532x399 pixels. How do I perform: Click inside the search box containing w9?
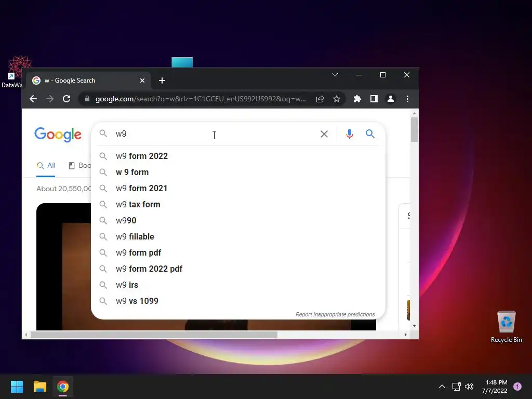click(214, 134)
